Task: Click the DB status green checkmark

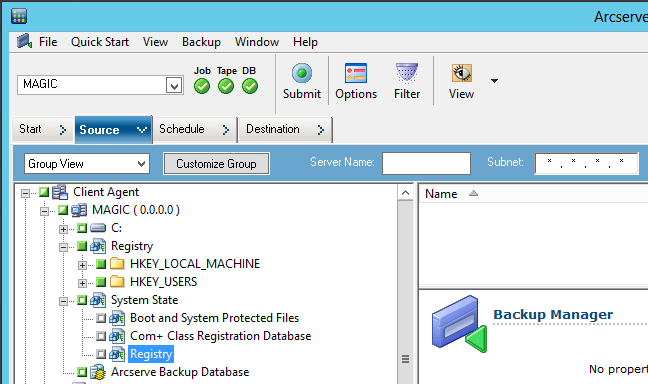Action: click(250, 86)
